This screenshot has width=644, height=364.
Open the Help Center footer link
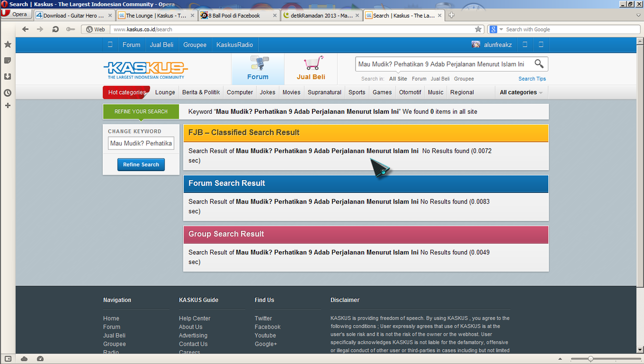pos(195,318)
